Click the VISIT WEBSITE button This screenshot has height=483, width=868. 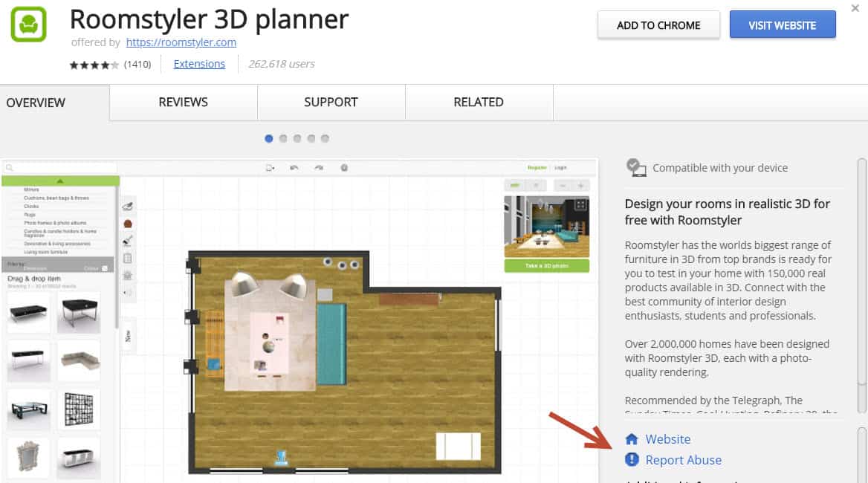click(783, 25)
